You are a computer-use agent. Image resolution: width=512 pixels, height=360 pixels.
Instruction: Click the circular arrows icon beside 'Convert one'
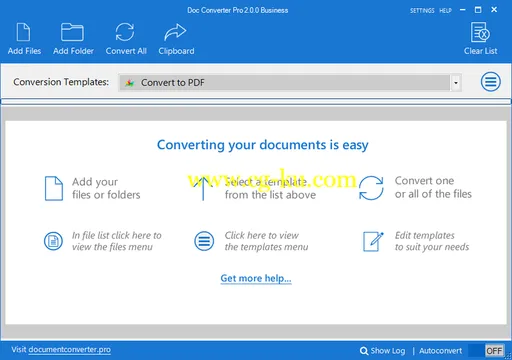371,188
